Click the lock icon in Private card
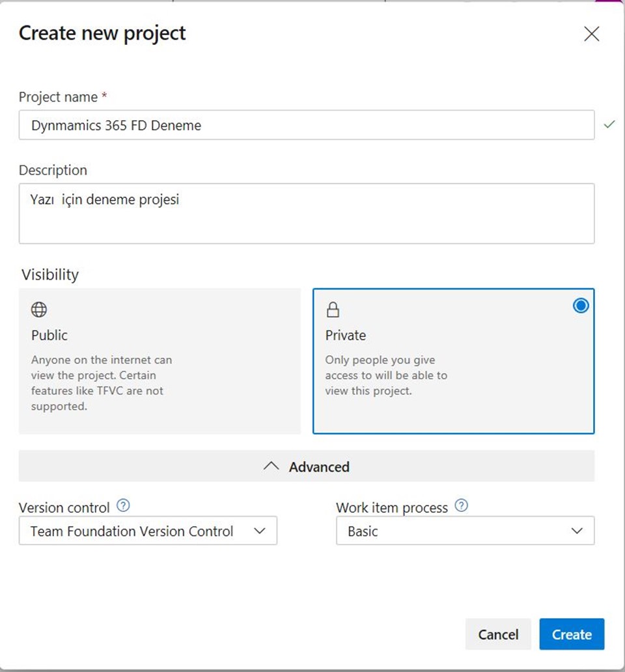625x672 pixels. [333, 310]
